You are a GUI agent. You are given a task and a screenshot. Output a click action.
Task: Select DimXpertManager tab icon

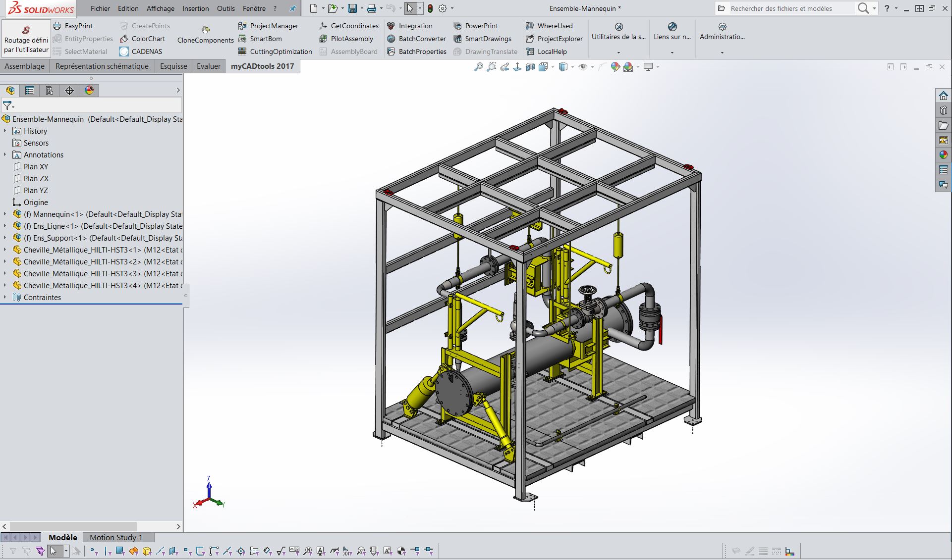coord(69,91)
